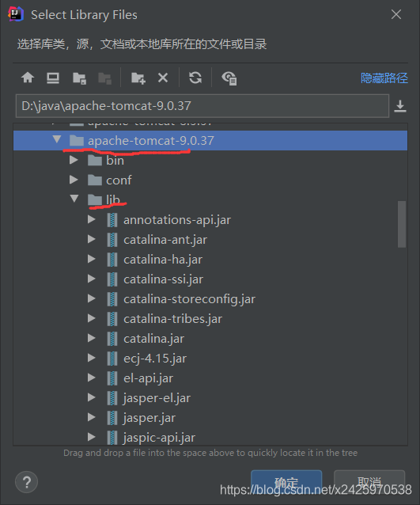The width and height of the screenshot is (420, 505).
Task: Select the lib folder row
Action: click(210, 199)
